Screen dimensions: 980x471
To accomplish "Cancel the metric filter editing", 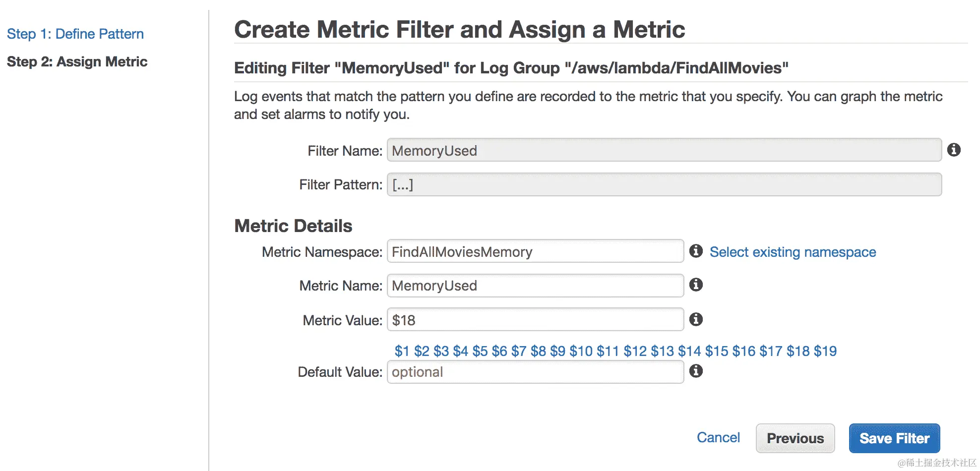I will tap(718, 437).
